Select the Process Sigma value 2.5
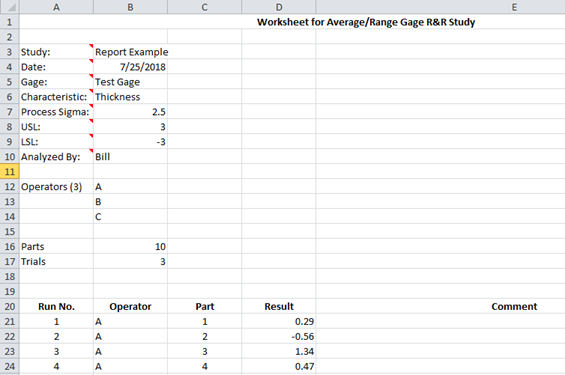 (x=130, y=112)
